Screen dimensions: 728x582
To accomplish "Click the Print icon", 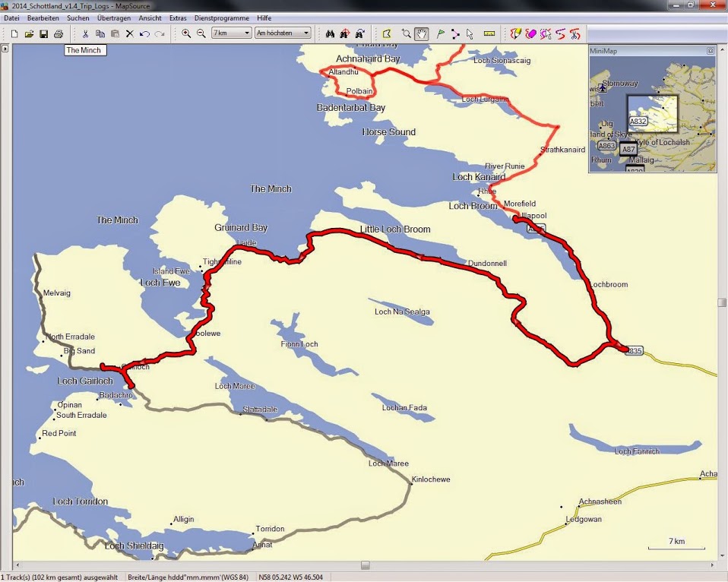I will point(59,33).
